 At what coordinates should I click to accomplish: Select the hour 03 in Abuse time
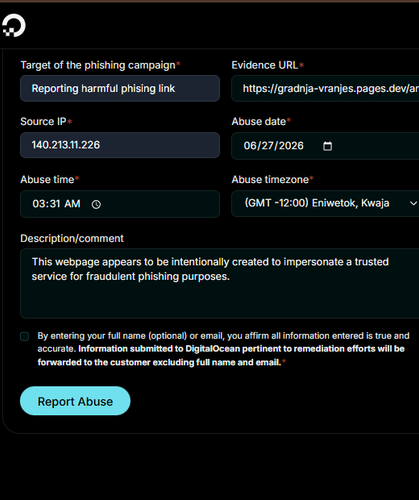coord(37,204)
